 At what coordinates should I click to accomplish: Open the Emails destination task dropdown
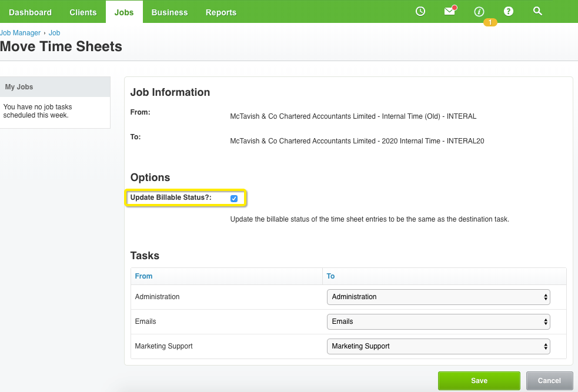pos(438,321)
